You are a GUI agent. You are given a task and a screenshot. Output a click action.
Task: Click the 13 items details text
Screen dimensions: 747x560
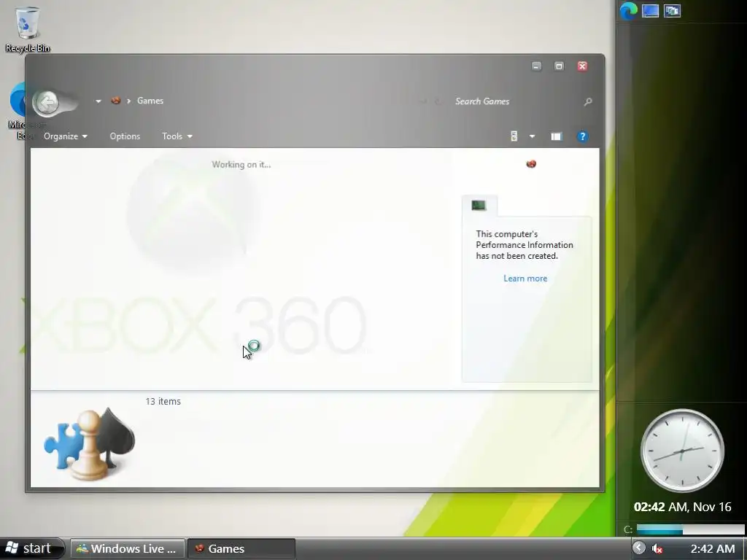tap(163, 402)
